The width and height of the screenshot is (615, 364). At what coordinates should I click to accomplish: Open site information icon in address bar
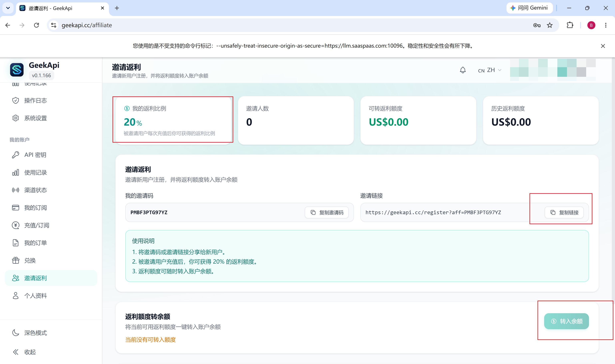pyautogui.click(x=54, y=25)
